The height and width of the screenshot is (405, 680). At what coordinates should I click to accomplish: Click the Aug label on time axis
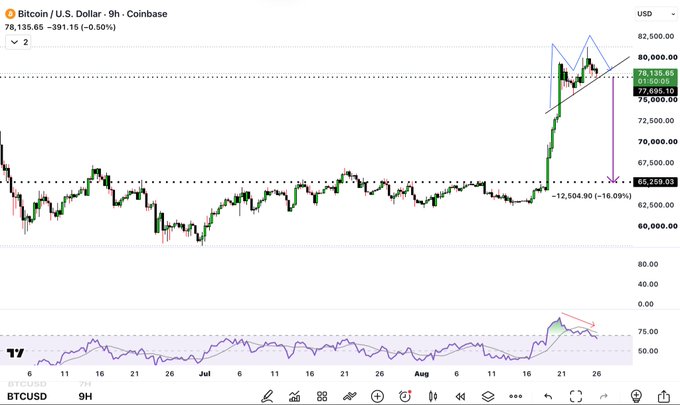point(421,373)
